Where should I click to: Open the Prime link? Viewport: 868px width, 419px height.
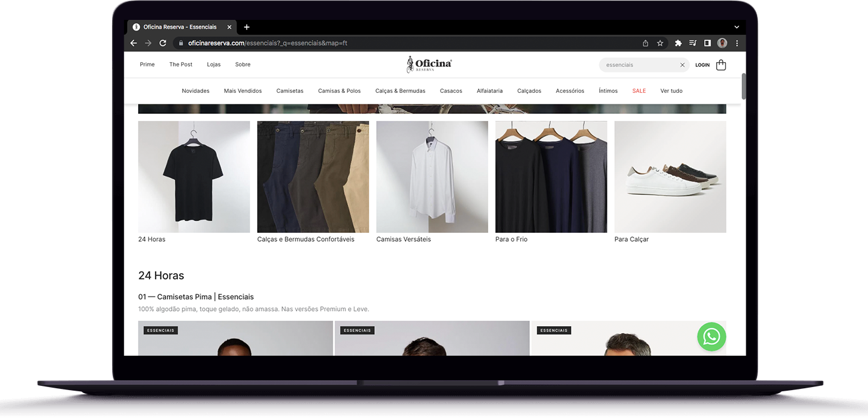147,65
